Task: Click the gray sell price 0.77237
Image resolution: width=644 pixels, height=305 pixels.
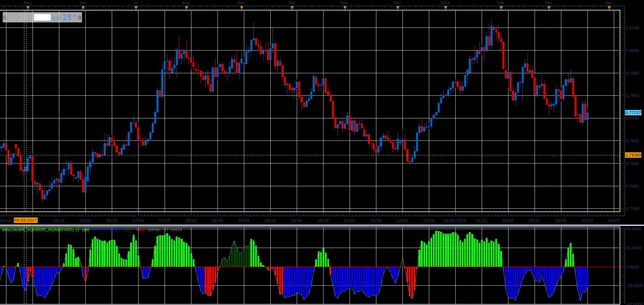Action: [x=20, y=17]
